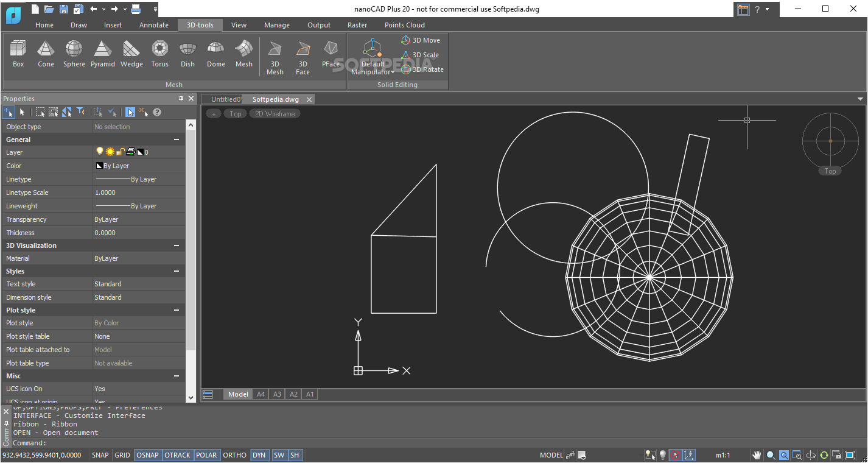Viewport: 868px width, 463px height.
Task: Toggle SW lineweight display
Action: pyautogui.click(x=279, y=455)
